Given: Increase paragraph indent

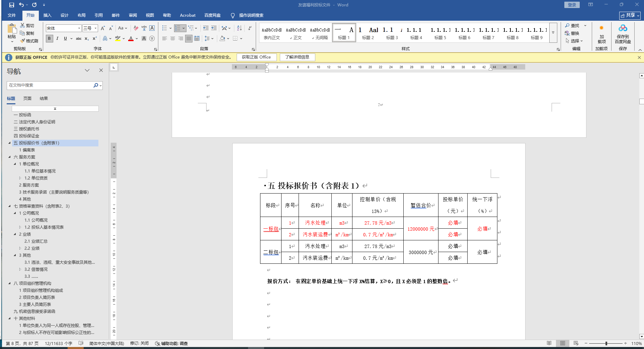Looking at the screenshot, I should tap(214, 28).
